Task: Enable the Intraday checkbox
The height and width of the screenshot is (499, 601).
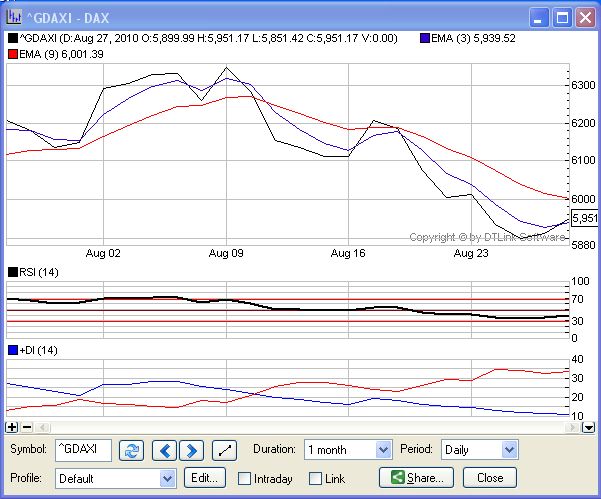Action: (244, 478)
